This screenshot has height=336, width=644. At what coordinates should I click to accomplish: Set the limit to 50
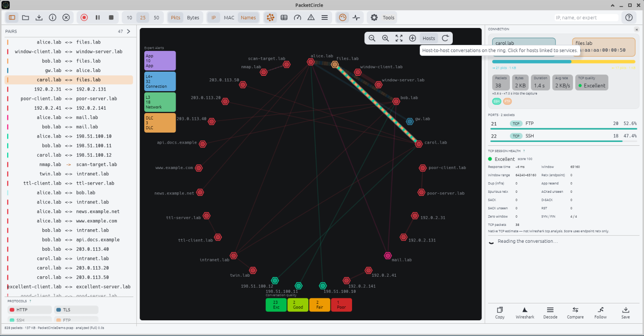pyautogui.click(x=157, y=17)
